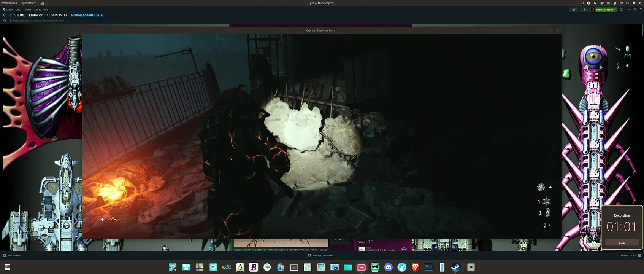Click the profile avatar next to Phantasmagoria

click(x=593, y=10)
